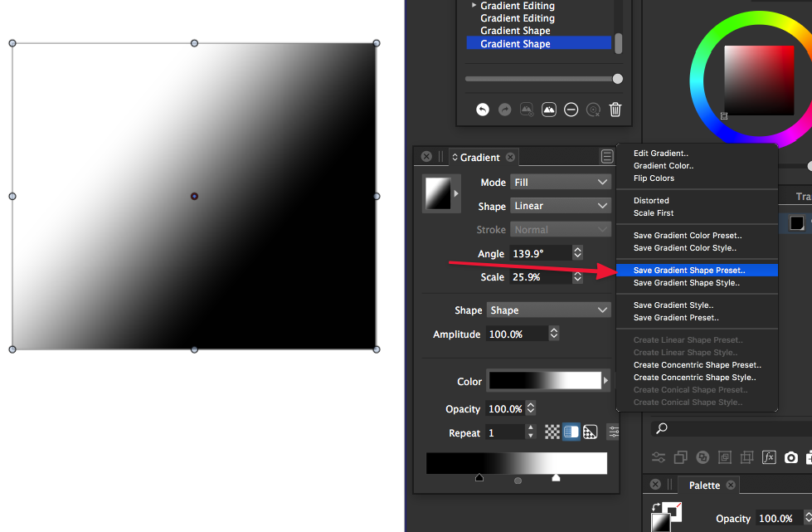This screenshot has width=812, height=532.
Task: Open the Shape dropdown set to Linear
Action: 561,206
